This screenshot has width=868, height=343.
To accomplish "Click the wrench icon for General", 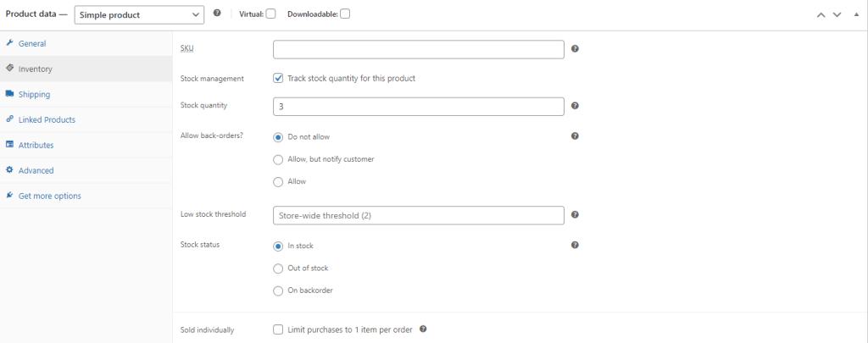I will [x=9, y=43].
